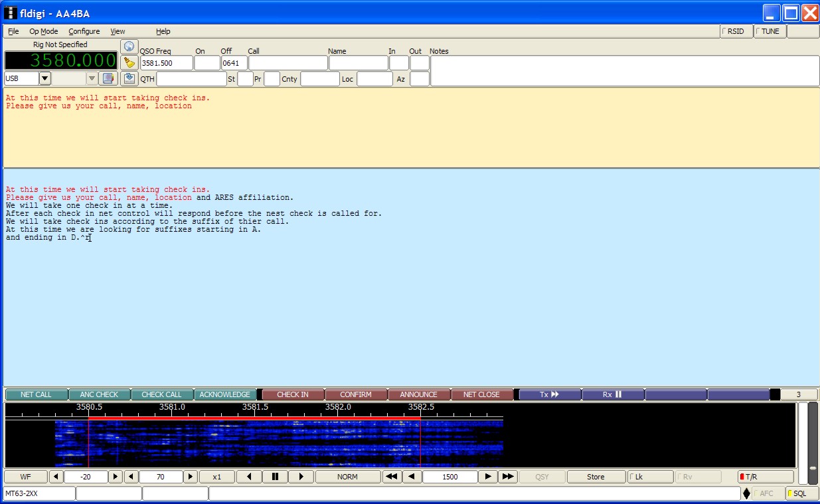The image size is (820, 504).
Task: Click the WF waterfall mode button
Action: point(25,477)
